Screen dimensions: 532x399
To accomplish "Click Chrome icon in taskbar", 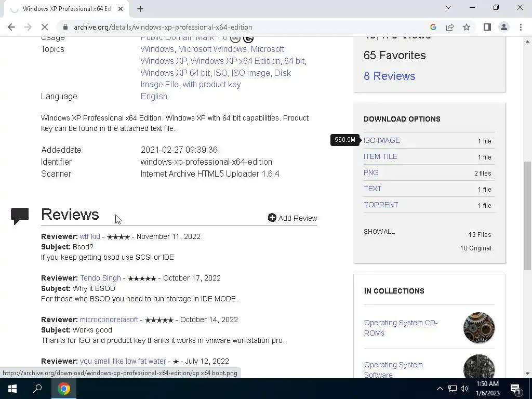I will point(64,389).
